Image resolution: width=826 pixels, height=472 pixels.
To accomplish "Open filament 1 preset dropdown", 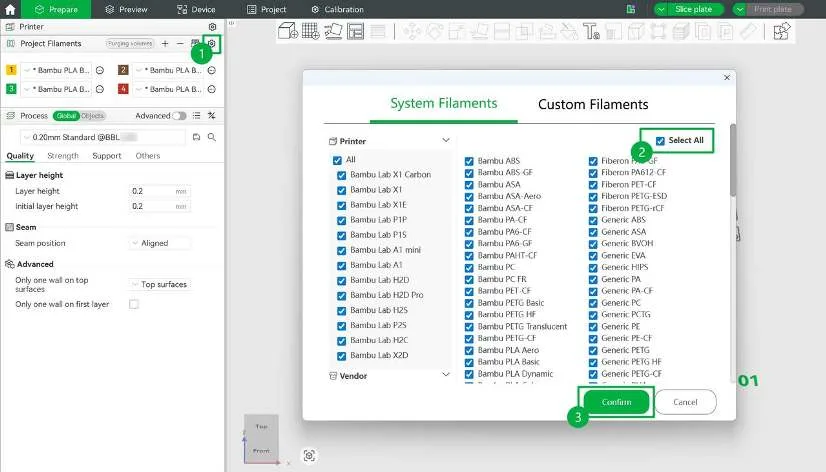I will pos(56,70).
